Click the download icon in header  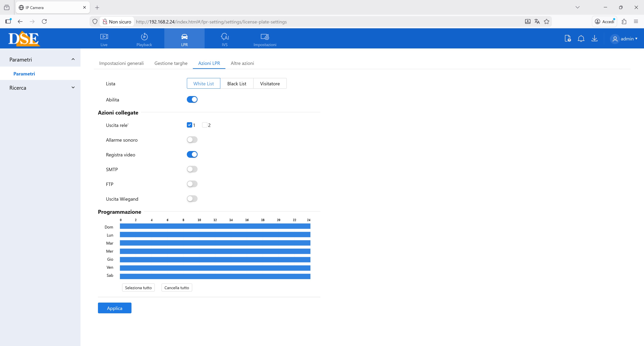pyautogui.click(x=595, y=39)
